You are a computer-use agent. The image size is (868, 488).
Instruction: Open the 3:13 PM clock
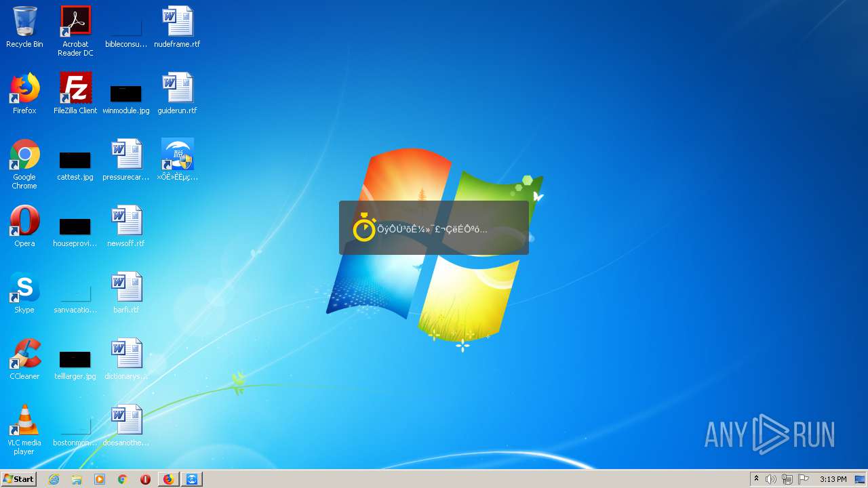point(833,479)
